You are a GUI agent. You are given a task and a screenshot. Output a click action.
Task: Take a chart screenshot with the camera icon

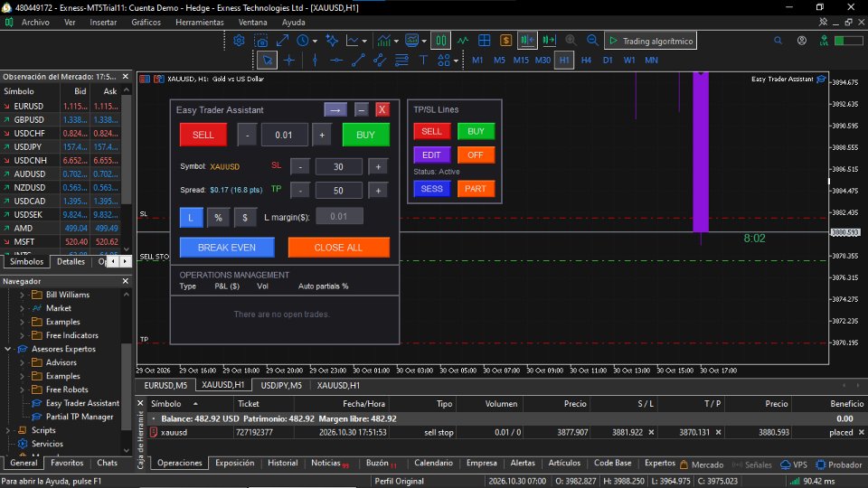[x=260, y=41]
